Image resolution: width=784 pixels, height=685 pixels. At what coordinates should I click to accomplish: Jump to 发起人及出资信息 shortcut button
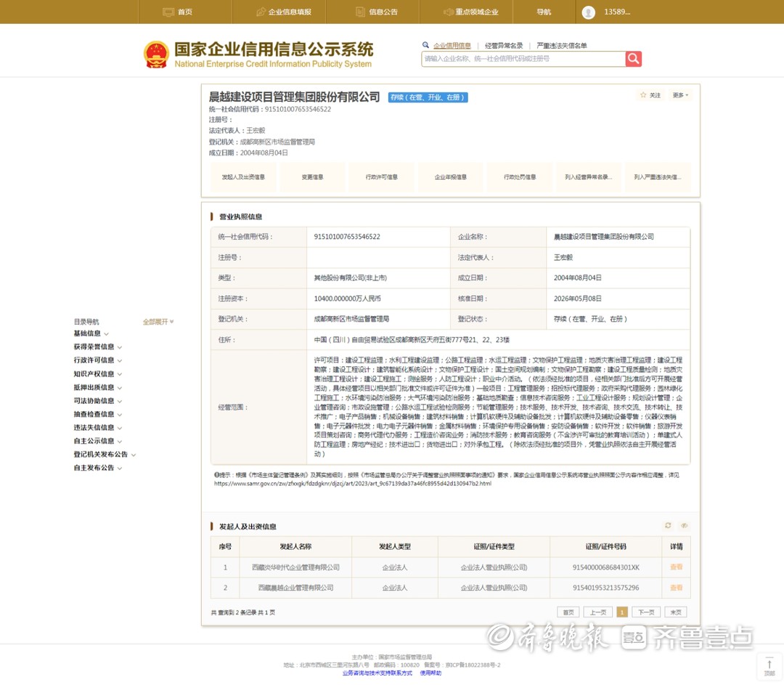pos(243,177)
